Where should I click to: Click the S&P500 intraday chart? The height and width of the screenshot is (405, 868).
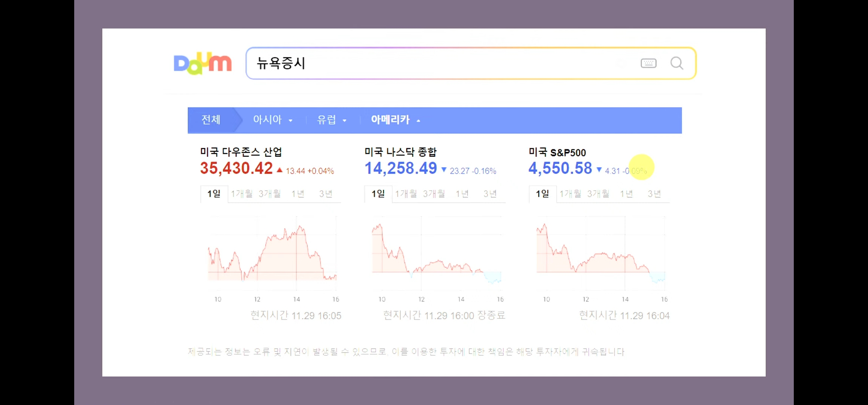601,253
